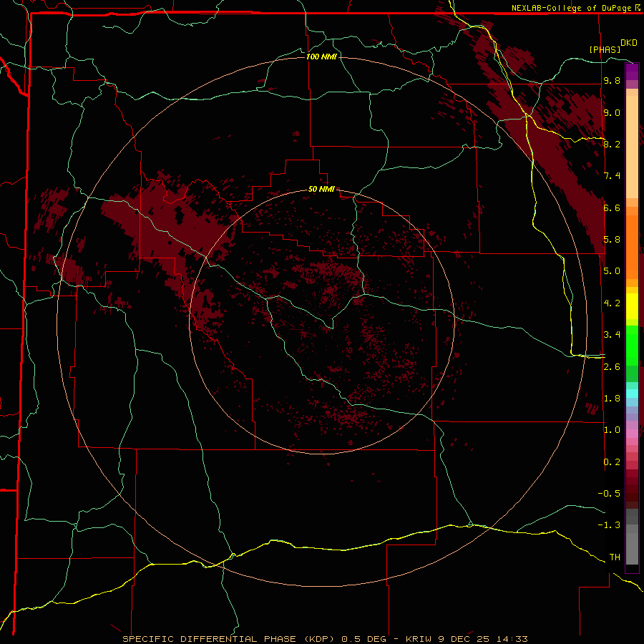Click the 2.6 value on the color scale
Viewport: 644px width, 644px height.
[612, 367]
